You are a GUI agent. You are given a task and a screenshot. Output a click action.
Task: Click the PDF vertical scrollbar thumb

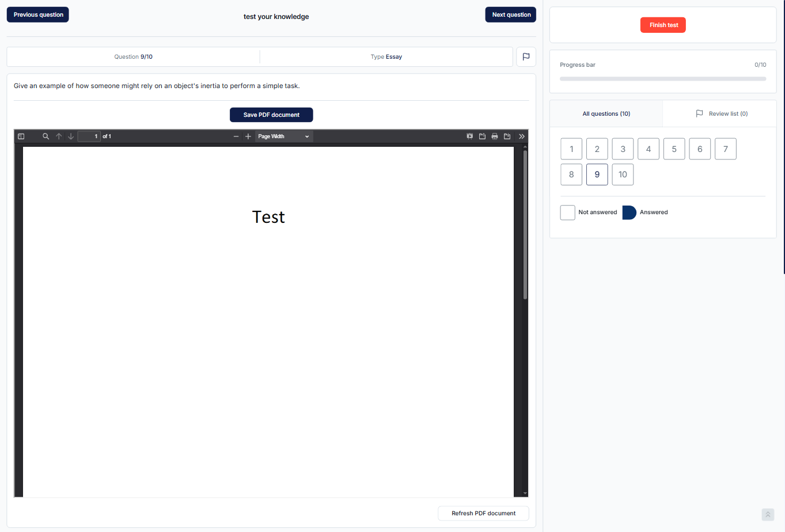click(525, 225)
